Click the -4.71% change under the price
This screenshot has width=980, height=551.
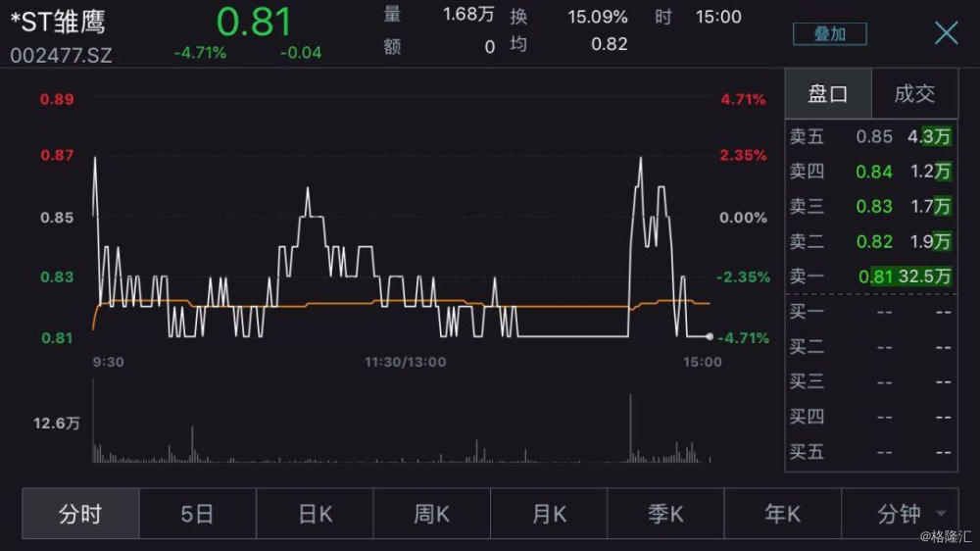pyautogui.click(x=200, y=53)
